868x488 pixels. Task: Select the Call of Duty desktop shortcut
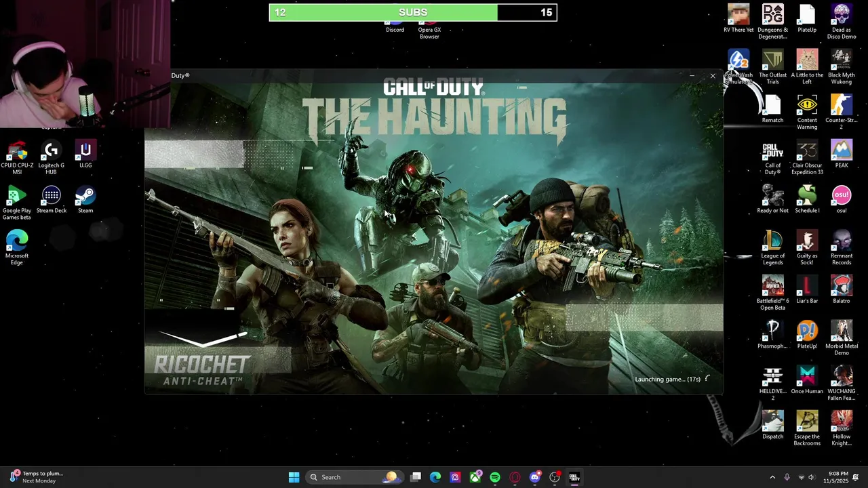pyautogui.click(x=772, y=157)
